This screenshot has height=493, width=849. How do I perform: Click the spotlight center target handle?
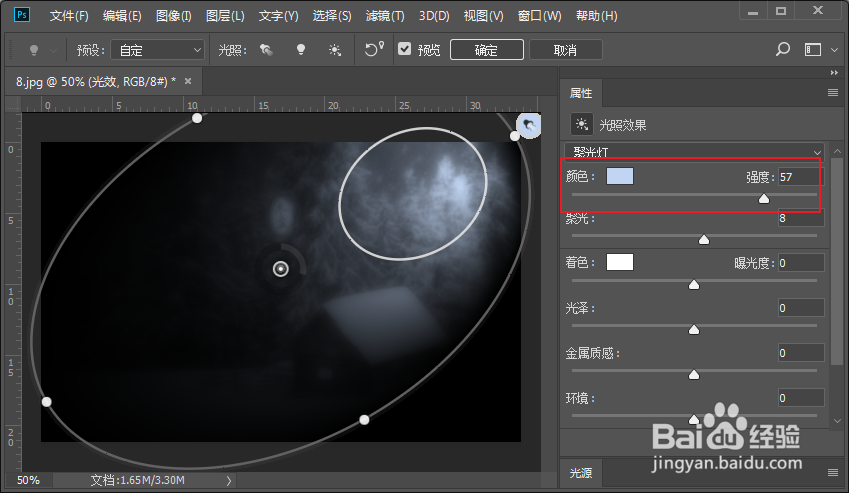[x=280, y=269]
